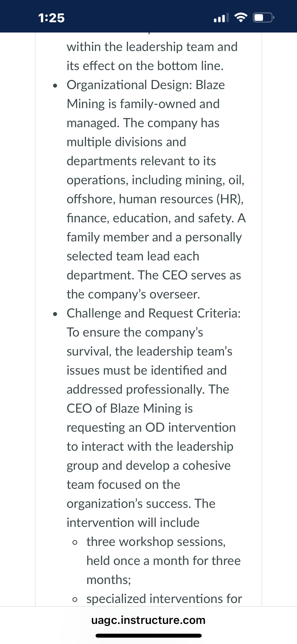Screen dimensions: 297x644
Task: Tap the line "its effect on the bottom line."
Action: click(145, 66)
